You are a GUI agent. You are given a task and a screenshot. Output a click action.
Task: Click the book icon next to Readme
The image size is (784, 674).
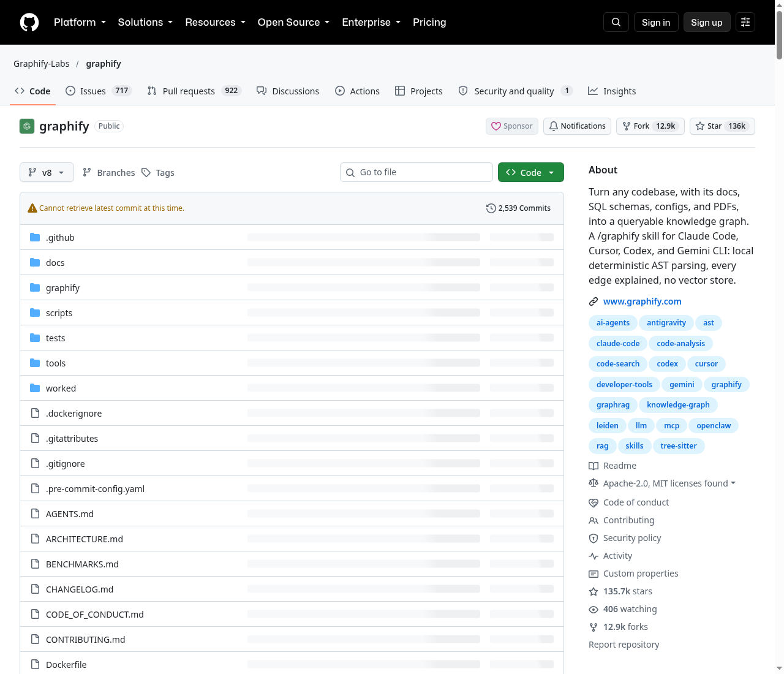(594, 466)
